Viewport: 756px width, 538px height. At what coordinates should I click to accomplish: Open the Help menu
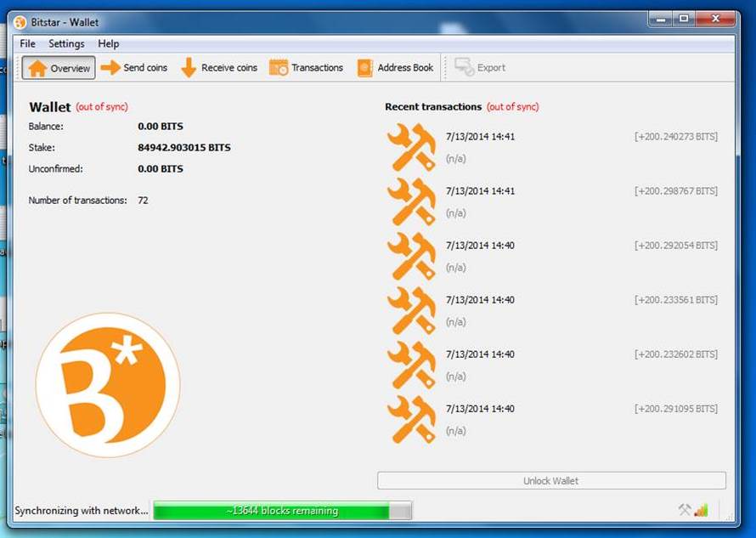[109, 43]
